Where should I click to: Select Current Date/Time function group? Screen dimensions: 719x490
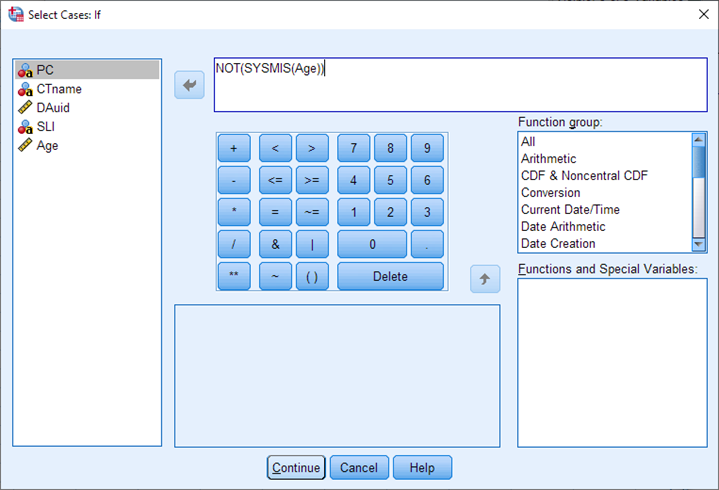605,209
